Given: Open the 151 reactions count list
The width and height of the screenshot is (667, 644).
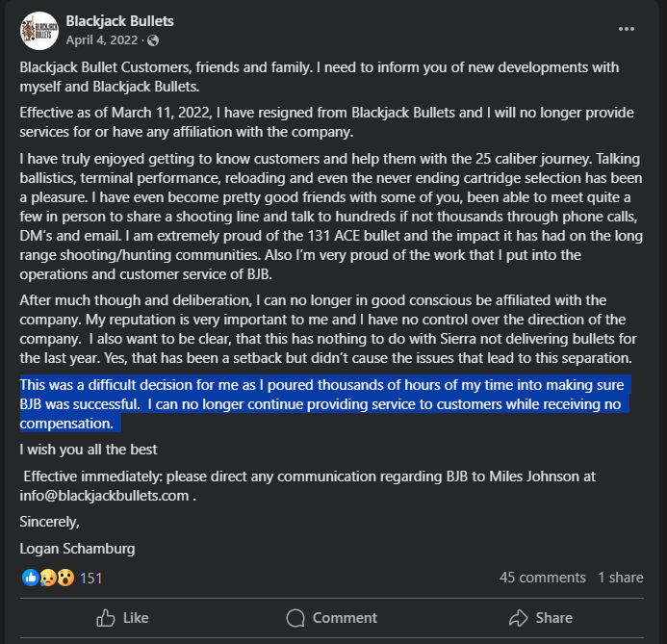Looking at the screenshot, I should click(91, 578).
